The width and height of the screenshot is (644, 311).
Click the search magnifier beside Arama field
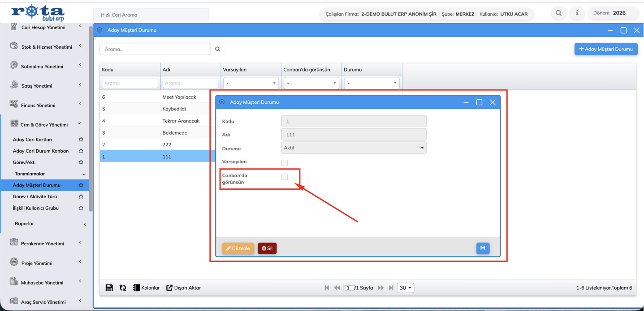tap(218, 49)
